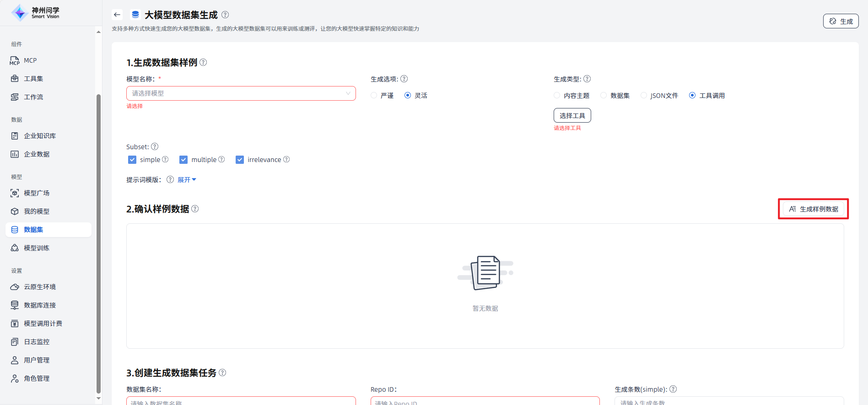The height and width of the screenshot is (405, 868).
Task: Go to 企业知识库 in the sidebar
Action: click(40, 136)
